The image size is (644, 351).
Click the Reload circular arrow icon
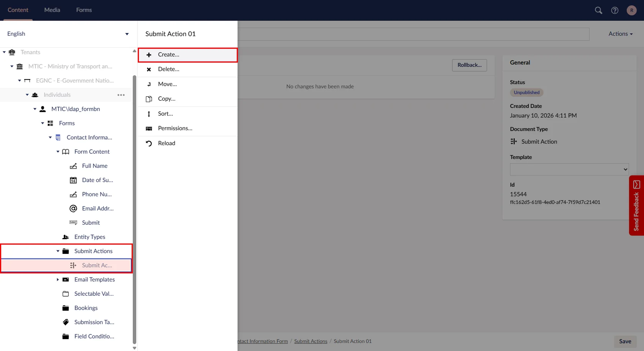click(x=149, y=143)
